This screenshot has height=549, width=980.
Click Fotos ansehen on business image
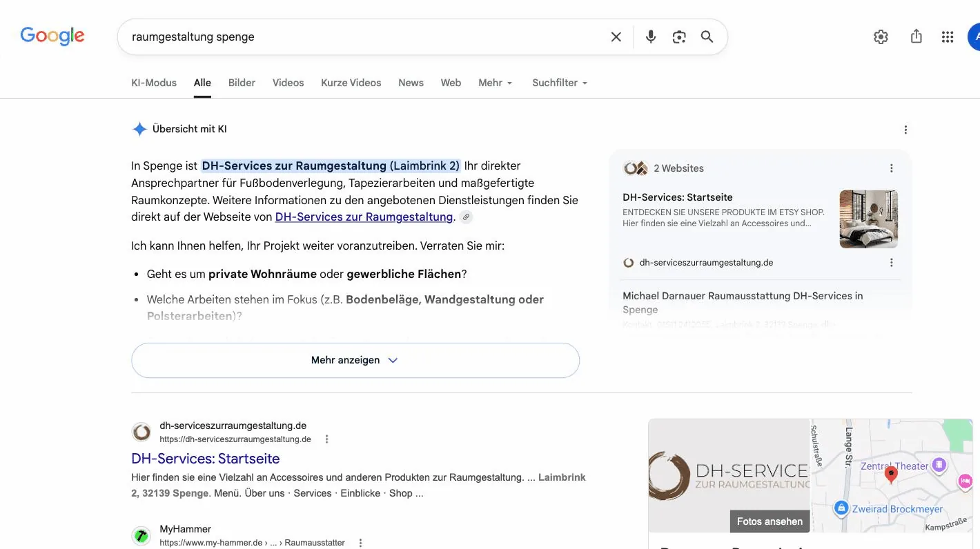[770, 521]
